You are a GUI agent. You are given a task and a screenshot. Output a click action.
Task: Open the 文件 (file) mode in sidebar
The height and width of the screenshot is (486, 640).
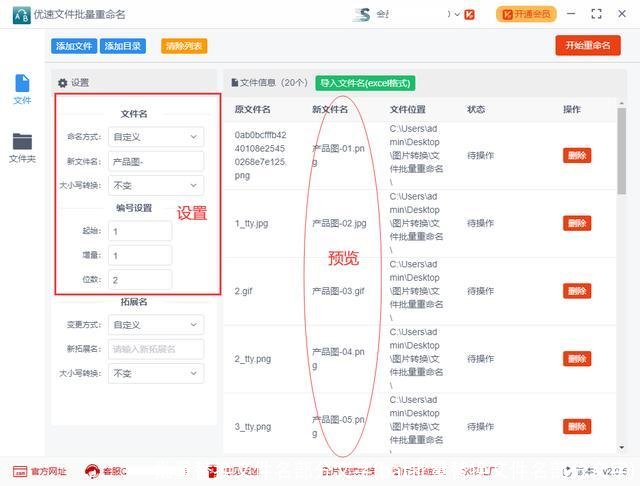point(22,89)
